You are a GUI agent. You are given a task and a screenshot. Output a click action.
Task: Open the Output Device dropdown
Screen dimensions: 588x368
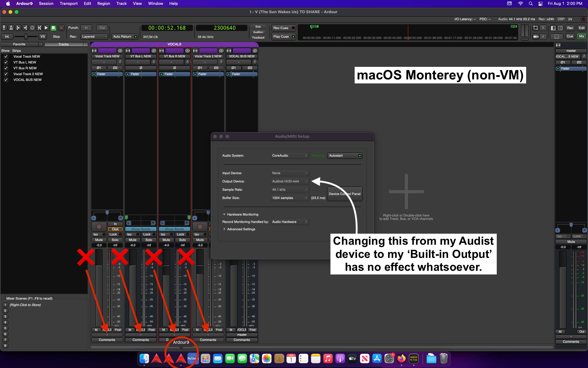click(290, 182)
